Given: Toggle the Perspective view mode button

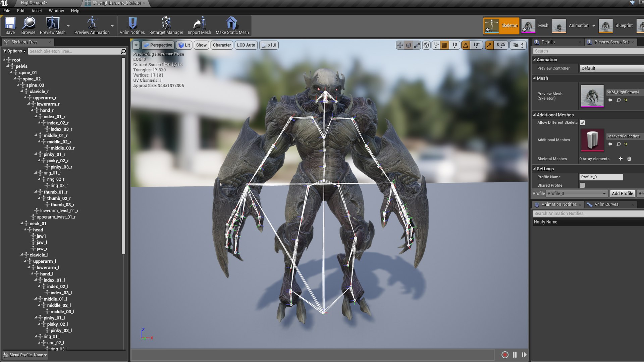Looking at the screenshot, I should tap(158, 45).
